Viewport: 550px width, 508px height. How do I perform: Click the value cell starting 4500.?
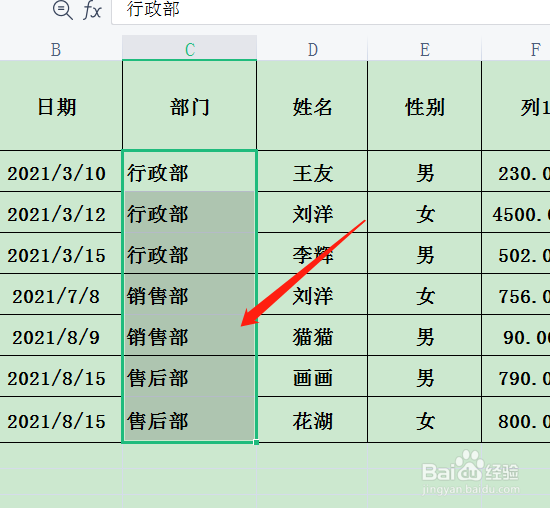516,212
